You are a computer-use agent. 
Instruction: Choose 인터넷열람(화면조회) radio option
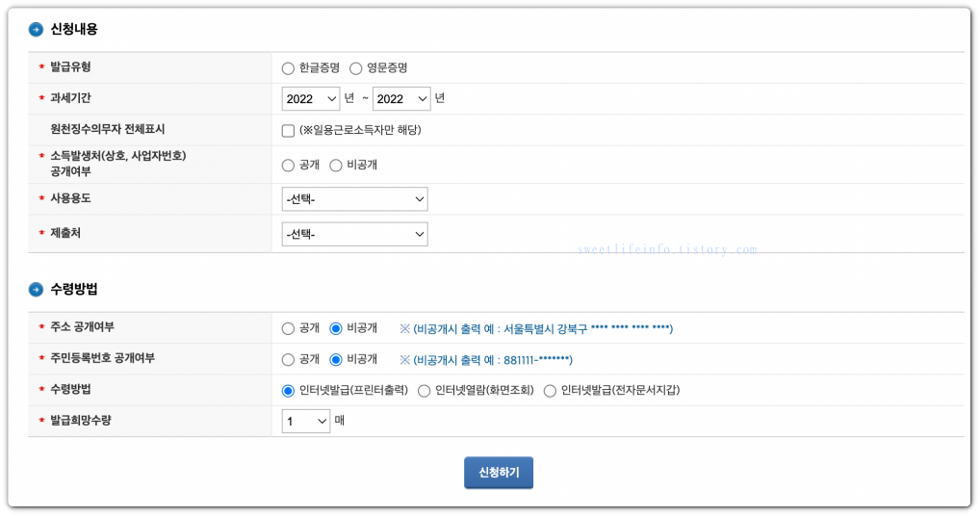point(424,391)
